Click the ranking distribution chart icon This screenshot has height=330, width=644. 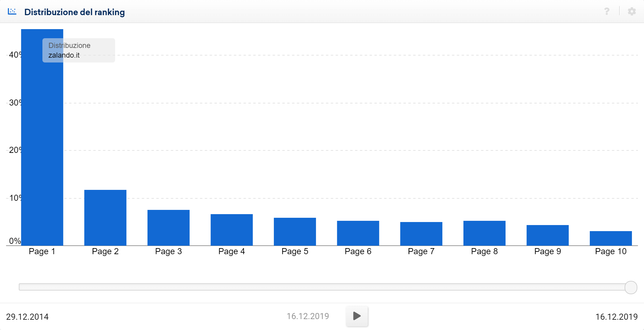(12, 11)
